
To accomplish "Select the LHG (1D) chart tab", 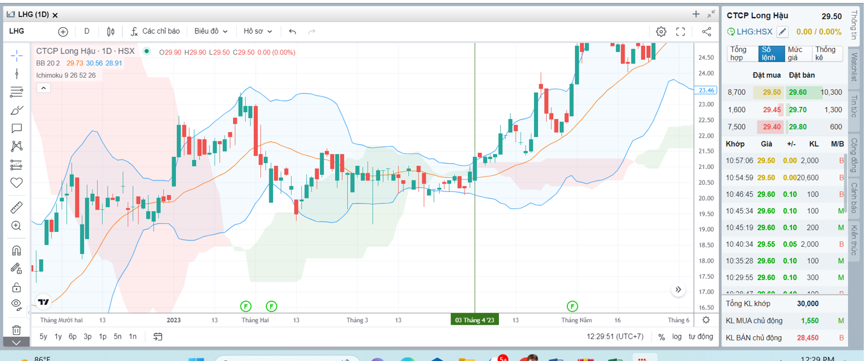I will 33,14.
